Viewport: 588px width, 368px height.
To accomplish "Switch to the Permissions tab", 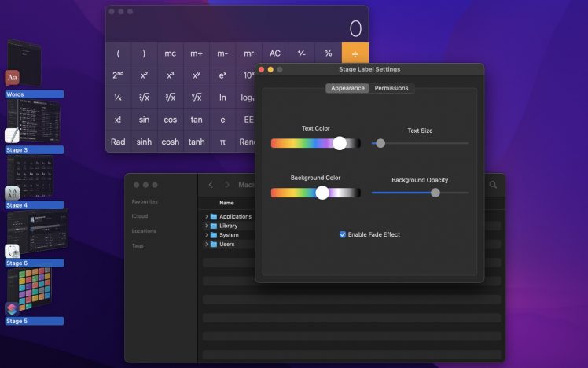I will [x=391, y=88].
